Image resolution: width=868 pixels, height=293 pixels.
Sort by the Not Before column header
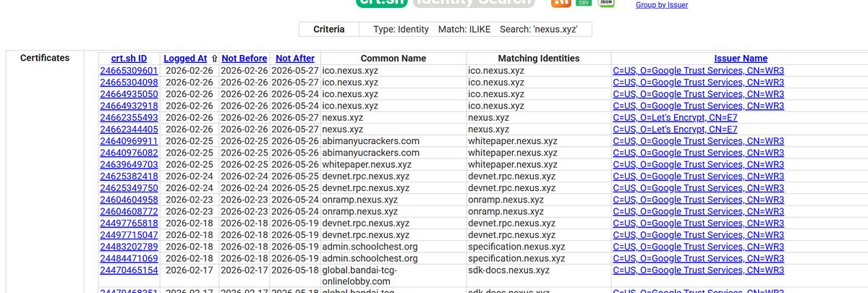click(244, 59)
